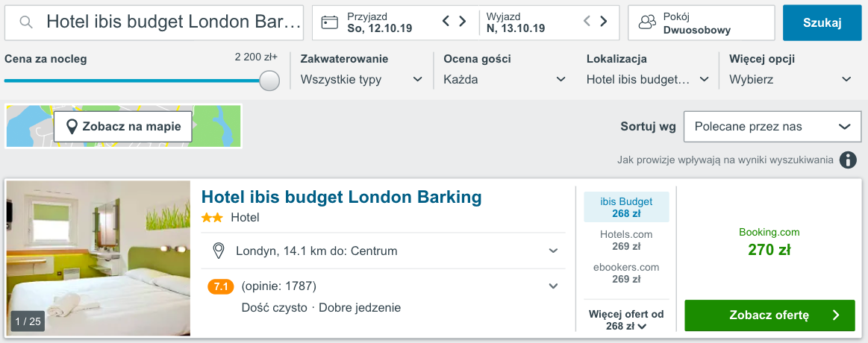Screen dimensions: 868x343
Task: Click the location pin by Londyn
Action: point(219,251)
